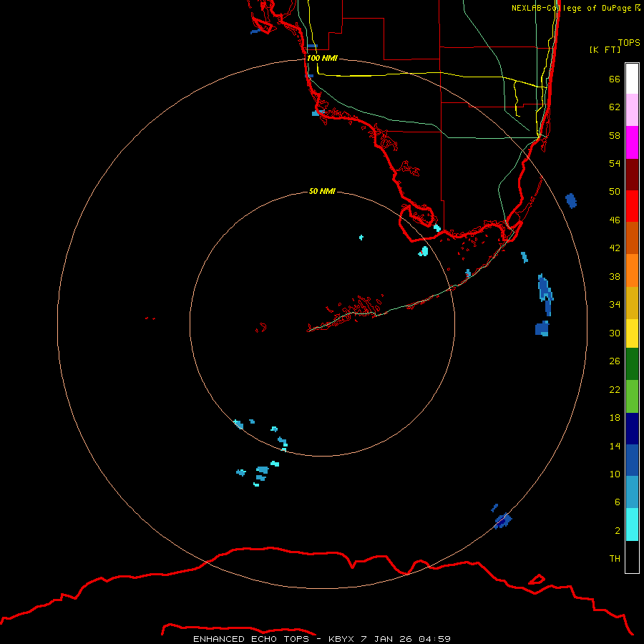Click the light blue legend swatch
Image resolution: width=644 pixels, height=644 pixels.
point(632,492)
